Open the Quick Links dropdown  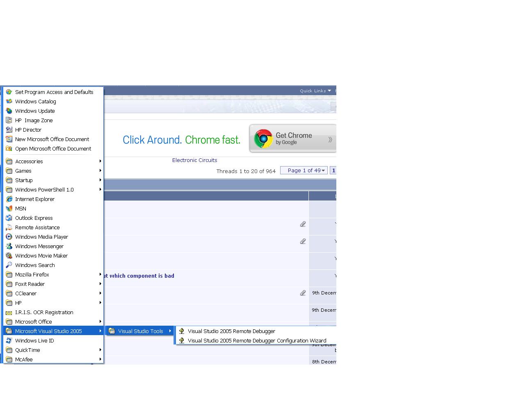[x=315, y=91]
